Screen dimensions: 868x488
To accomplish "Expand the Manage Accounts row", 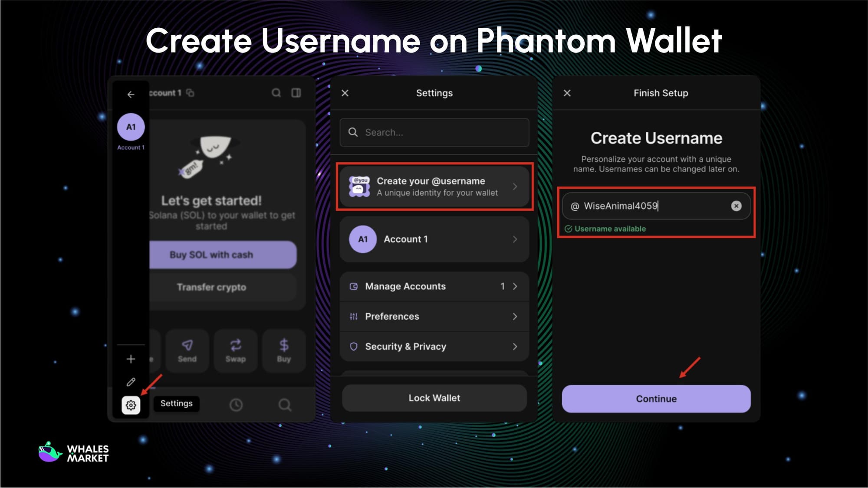I will 434,286.
